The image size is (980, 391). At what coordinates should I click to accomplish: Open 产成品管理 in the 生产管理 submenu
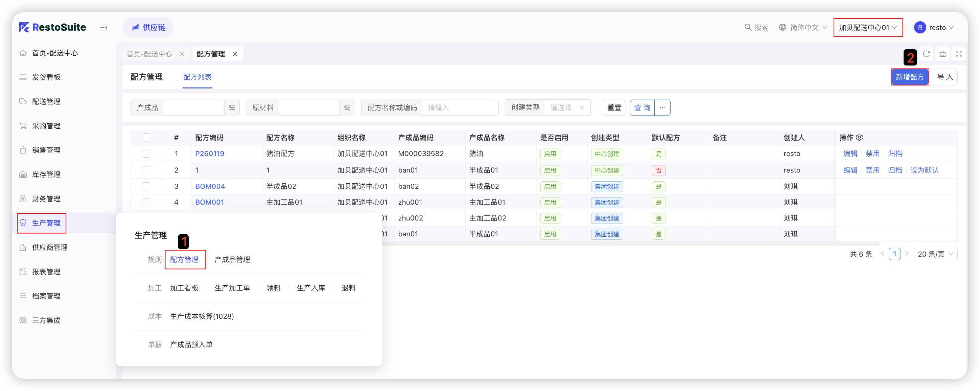(x=232, y=260)
